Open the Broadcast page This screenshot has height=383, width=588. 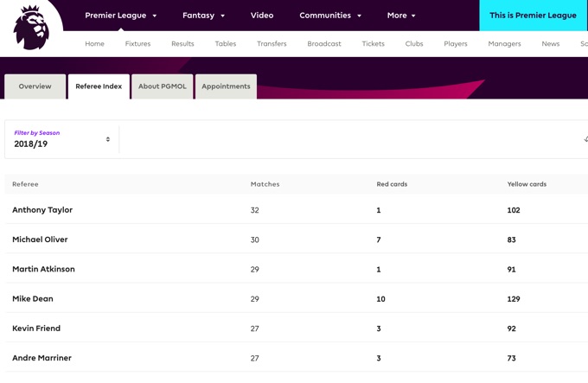point(324,43)
